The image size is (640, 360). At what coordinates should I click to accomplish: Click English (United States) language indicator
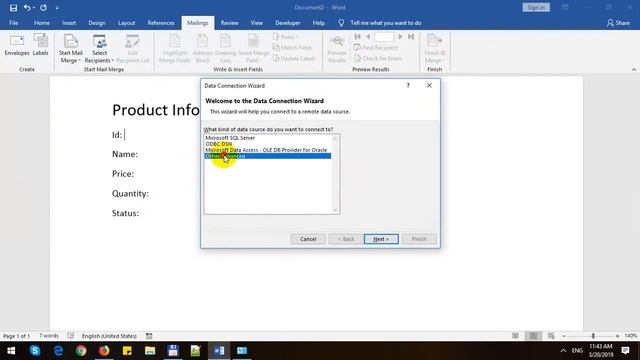(109, 336)
